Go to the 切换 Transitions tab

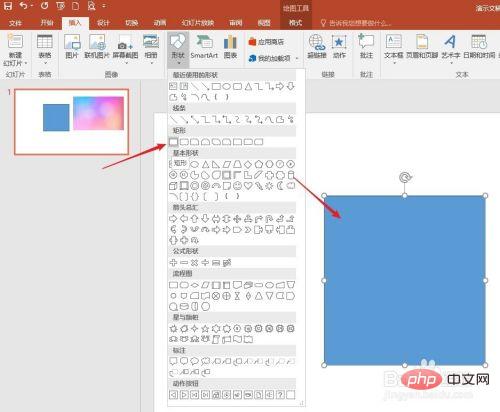coord(132,23)
